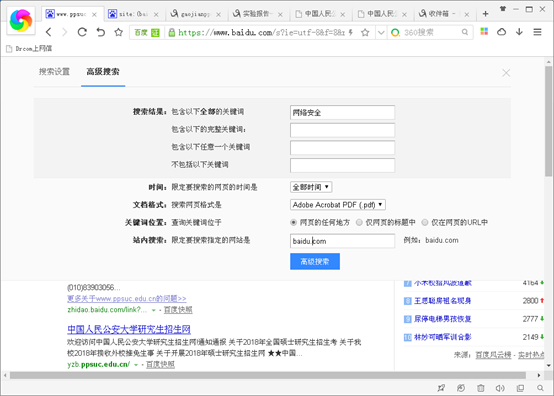
Task: Click the blue 高级搜索 submit button
Action: (x=315, y=261)
